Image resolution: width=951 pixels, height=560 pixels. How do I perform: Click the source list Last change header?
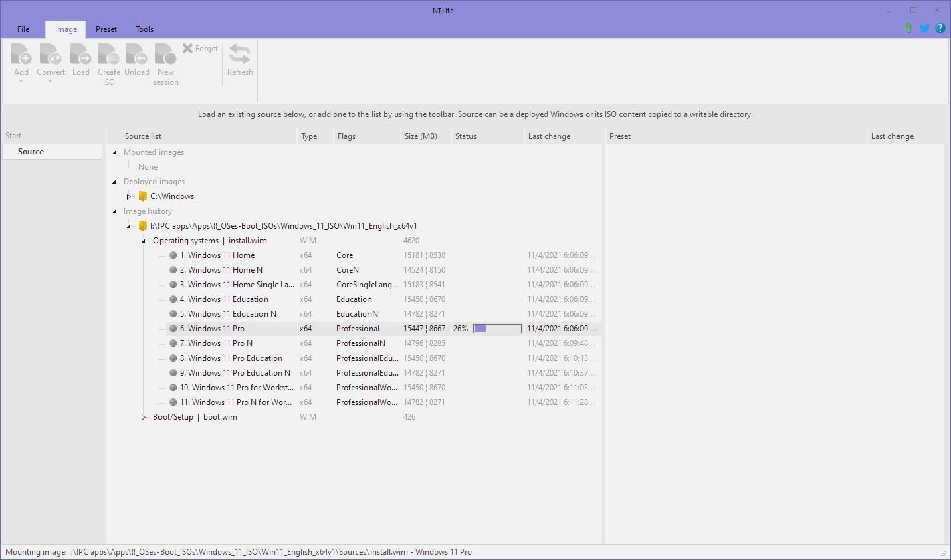562,136
